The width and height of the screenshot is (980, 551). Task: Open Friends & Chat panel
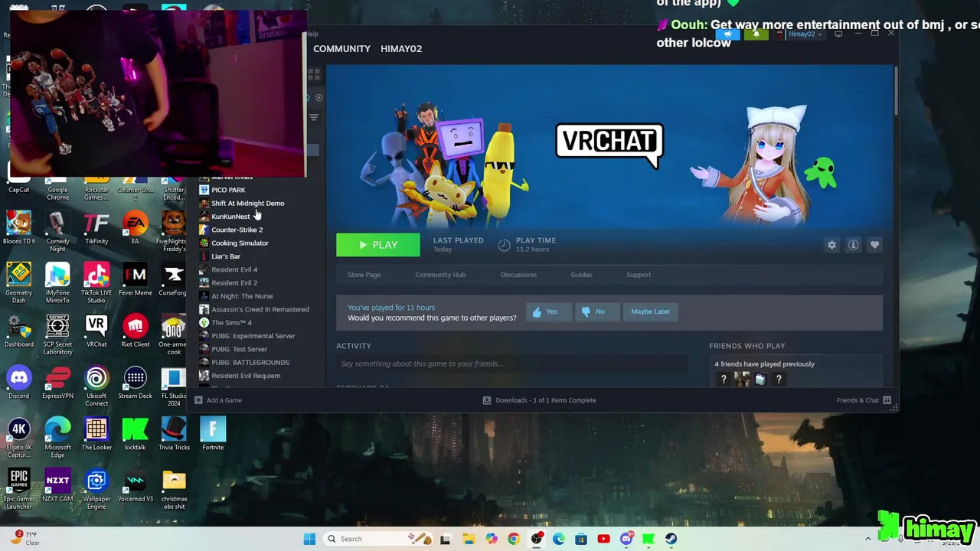[864, 400]
